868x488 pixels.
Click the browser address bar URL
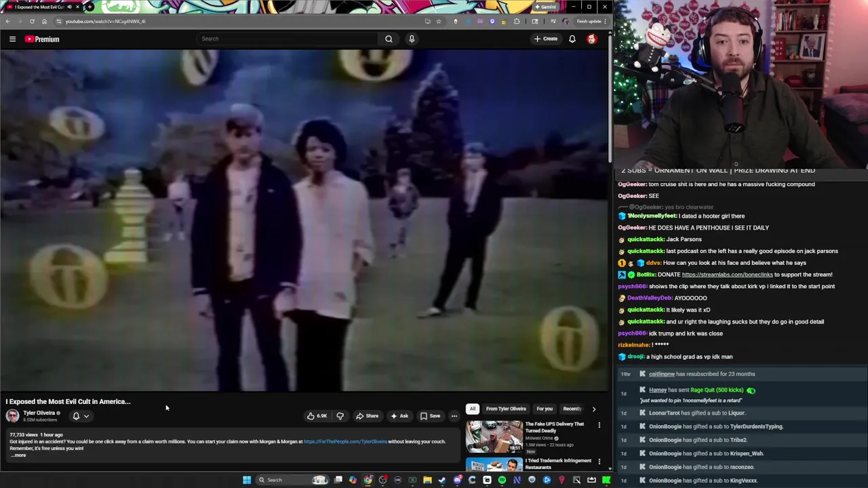tap(105, 21)
